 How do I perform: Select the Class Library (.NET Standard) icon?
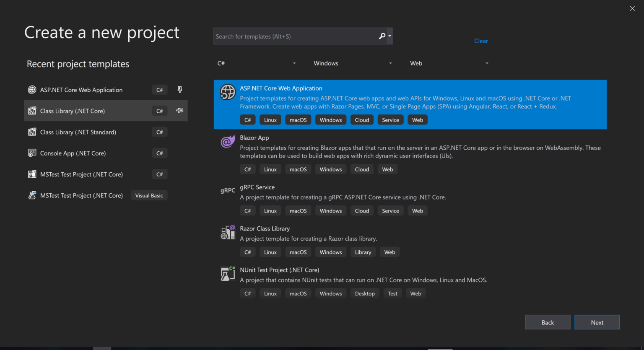pyautogui.click(x=32, y=132)
